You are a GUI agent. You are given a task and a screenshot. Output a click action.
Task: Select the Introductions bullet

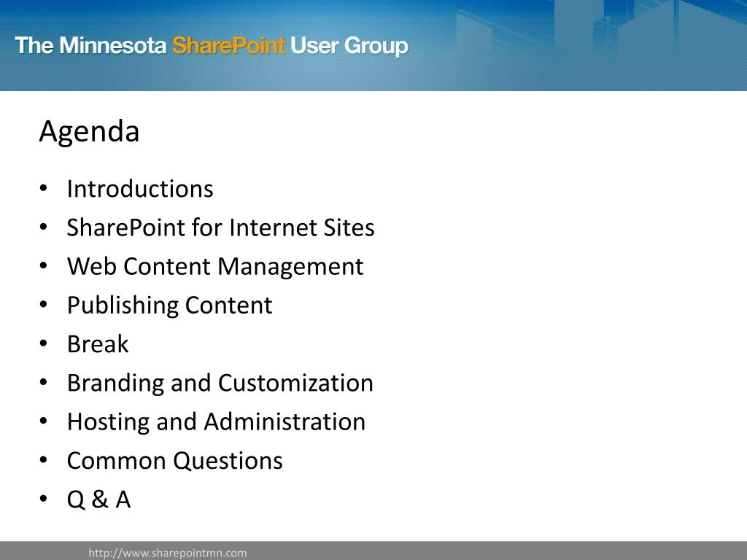[x=140, y=189]
